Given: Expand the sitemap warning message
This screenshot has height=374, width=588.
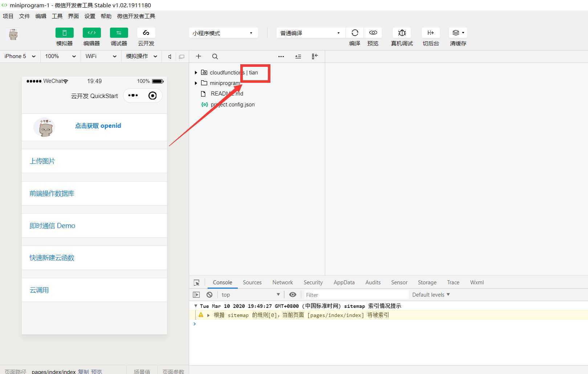Looking at the screenshot, I should coord(208,315).
